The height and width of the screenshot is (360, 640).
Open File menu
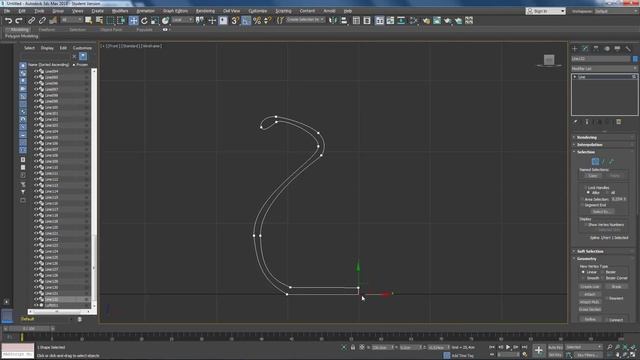coord(7,11)
